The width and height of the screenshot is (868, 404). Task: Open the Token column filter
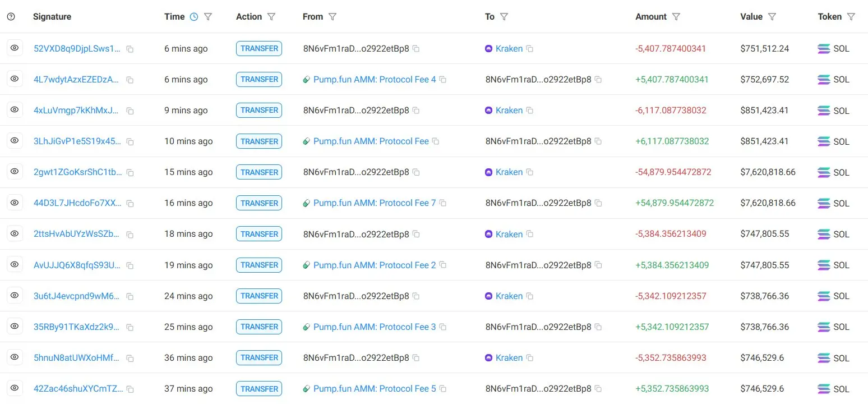851,17
